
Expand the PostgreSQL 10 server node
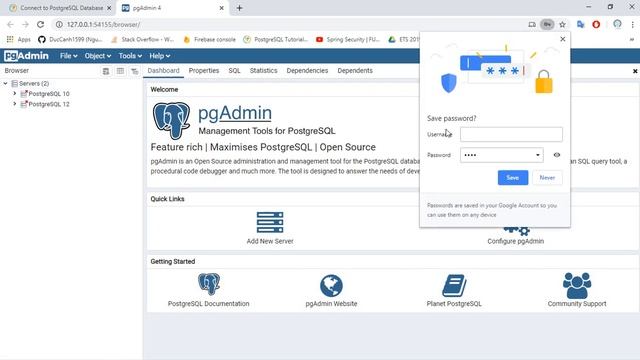tap(15, 93)
